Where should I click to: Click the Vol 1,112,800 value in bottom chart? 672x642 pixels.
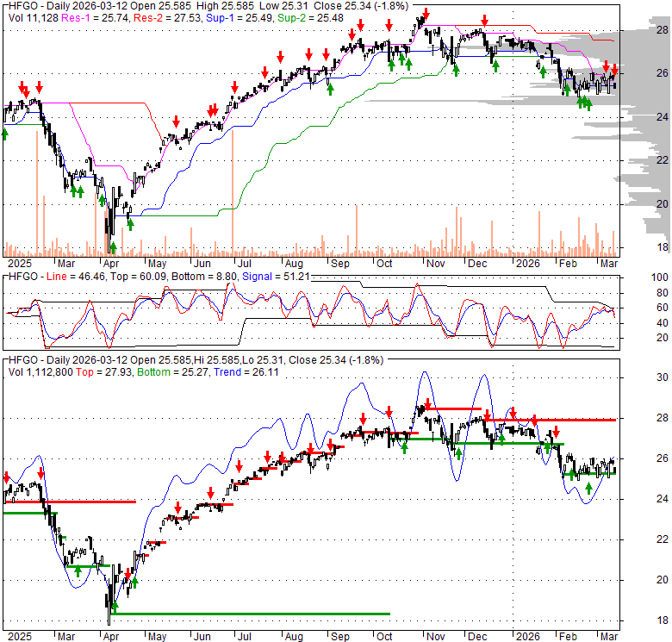pos(40,372)
